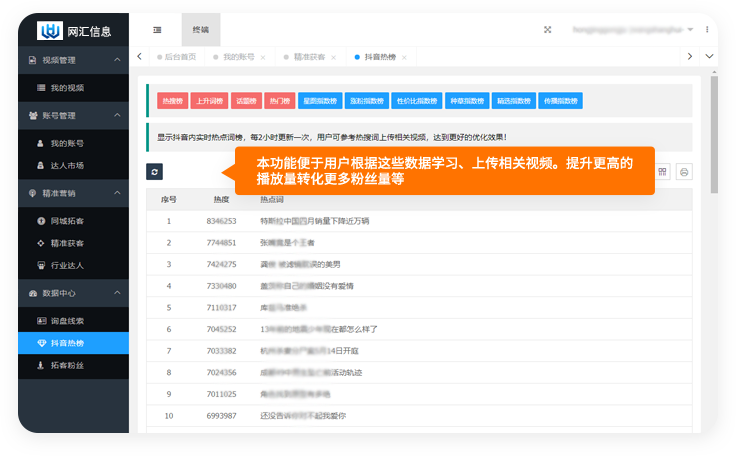
Task: Click the sidebar collapse hamburger icon
Action: pos(157,30)
